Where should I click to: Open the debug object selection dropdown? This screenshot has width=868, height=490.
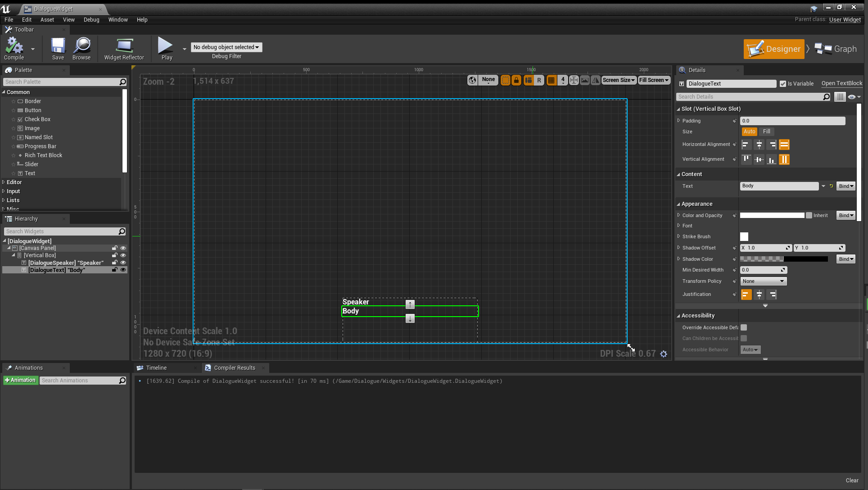226,47
